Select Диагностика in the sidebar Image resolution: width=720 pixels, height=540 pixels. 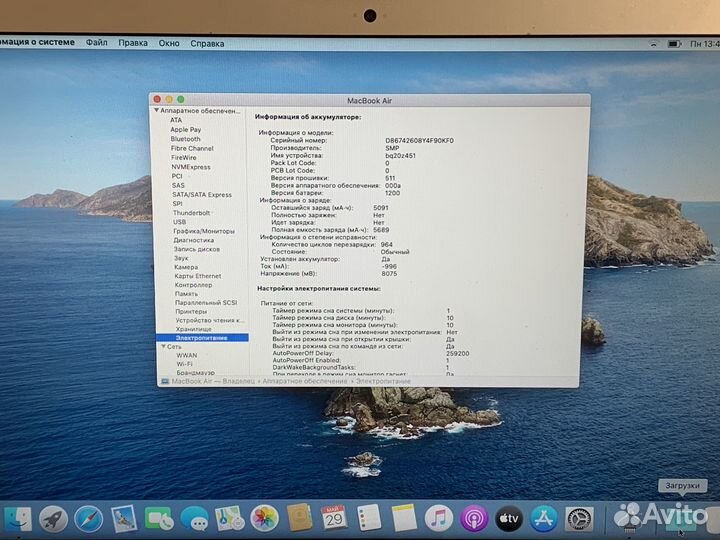pos(194,240)
